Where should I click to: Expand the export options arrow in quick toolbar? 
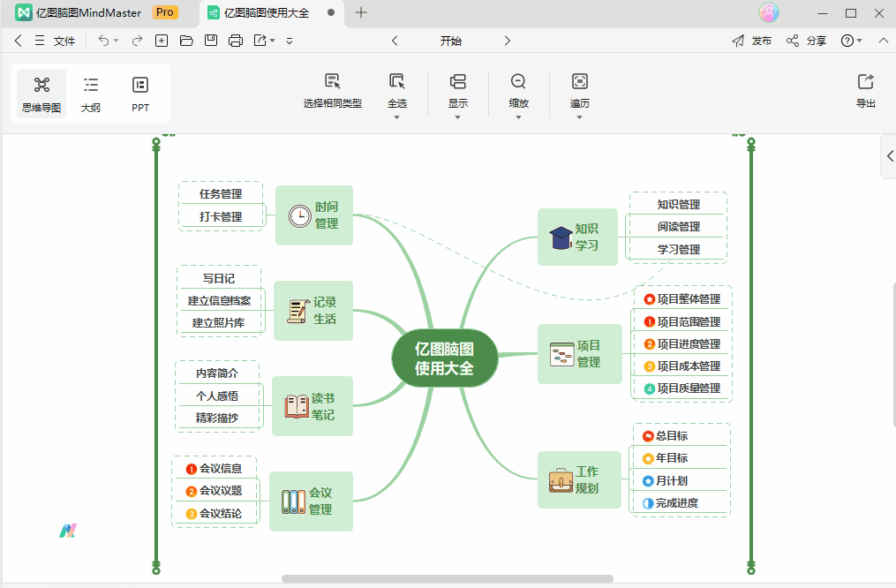[273, 41]
